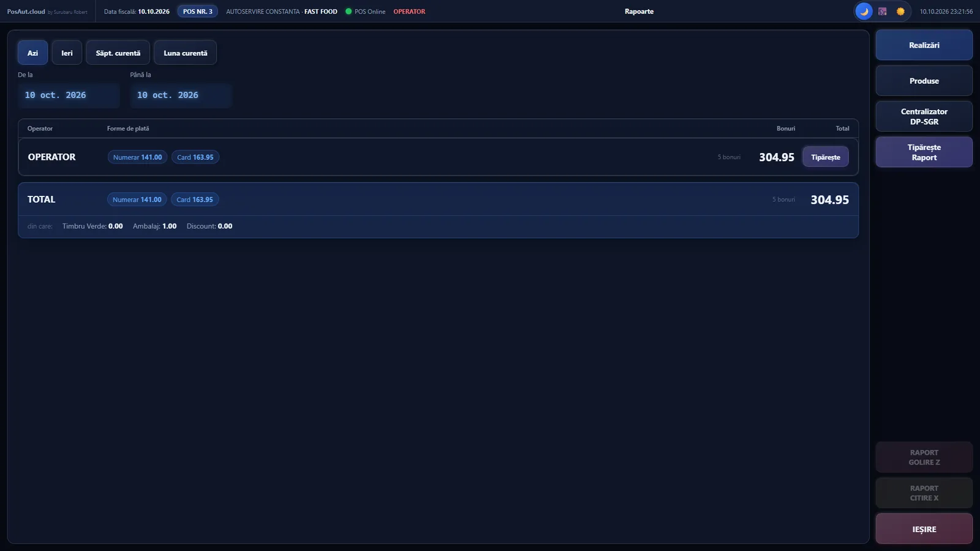Click the 304.95 total in OPERATOR row
980x551 pixels.
[776, 157]
